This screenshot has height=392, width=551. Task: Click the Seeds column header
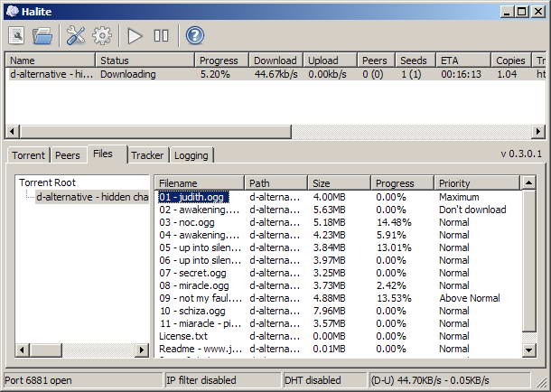(x=416, y=60)
